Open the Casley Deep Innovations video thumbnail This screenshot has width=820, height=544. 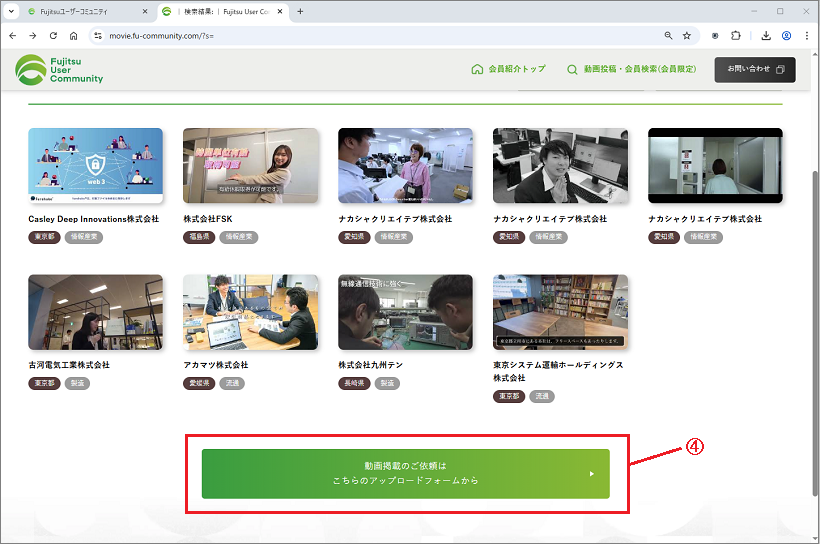coord(96,165)
